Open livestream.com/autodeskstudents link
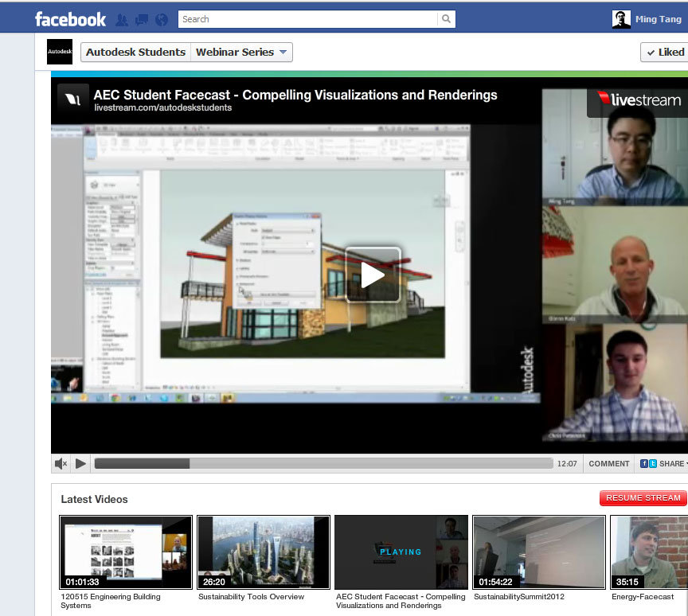 [x=162, y=108]
